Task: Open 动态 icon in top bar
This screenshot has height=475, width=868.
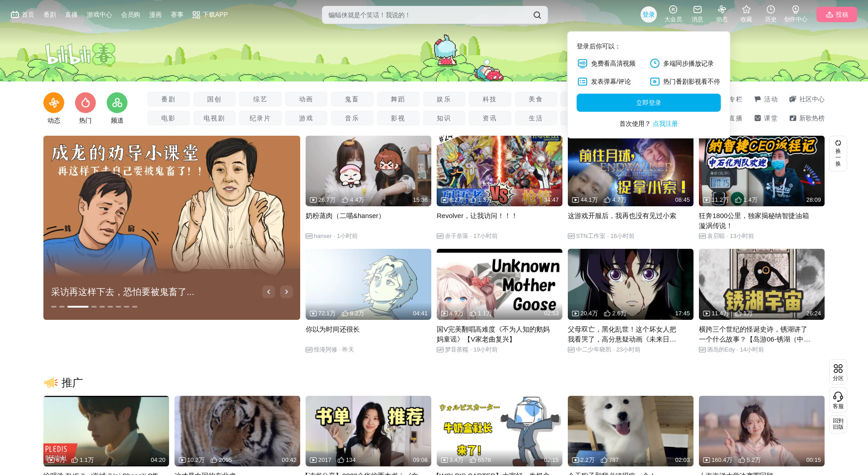Action: tap(722, 14)
